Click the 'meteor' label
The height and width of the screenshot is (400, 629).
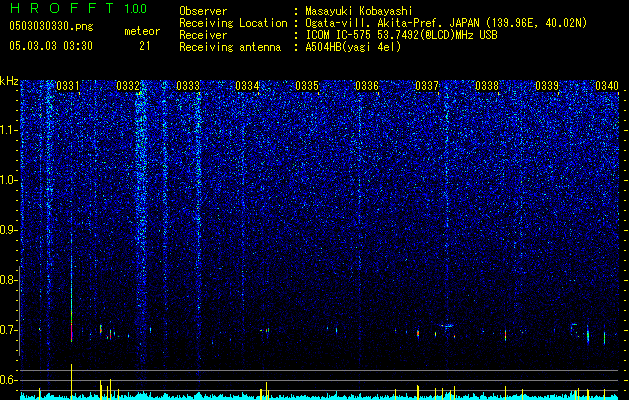[x=142, y=31]
